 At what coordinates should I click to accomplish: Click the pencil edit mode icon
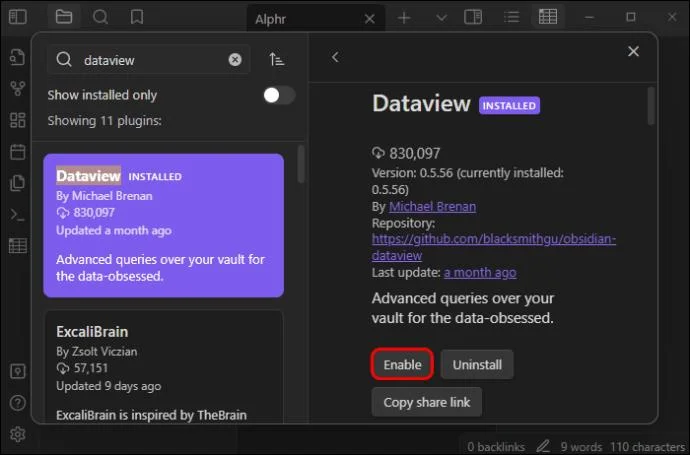(x=543, y=446)
